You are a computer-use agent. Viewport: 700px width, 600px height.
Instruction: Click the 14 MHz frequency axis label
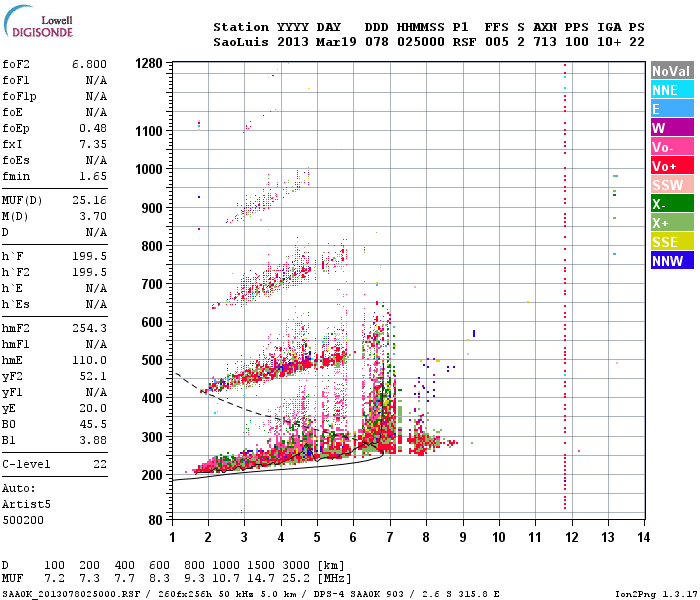[643, 537]
